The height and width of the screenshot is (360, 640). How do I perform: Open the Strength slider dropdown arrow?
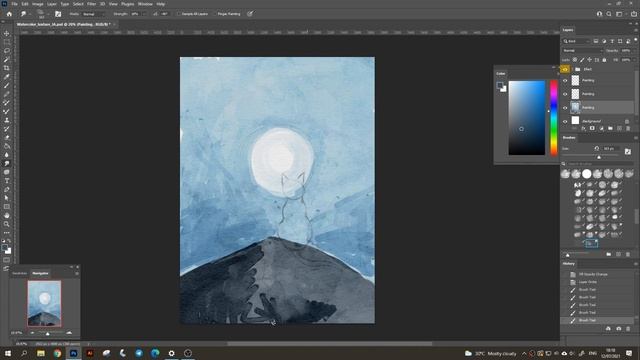[144, 14]
